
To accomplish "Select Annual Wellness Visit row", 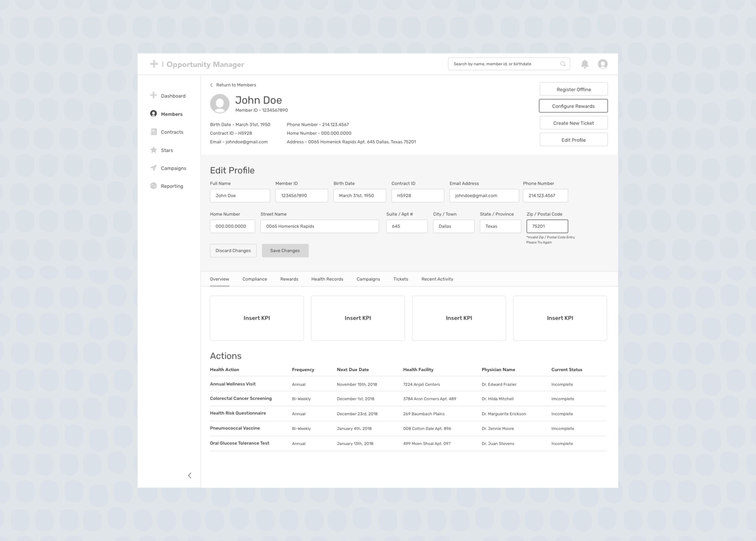I will point(408,384).
